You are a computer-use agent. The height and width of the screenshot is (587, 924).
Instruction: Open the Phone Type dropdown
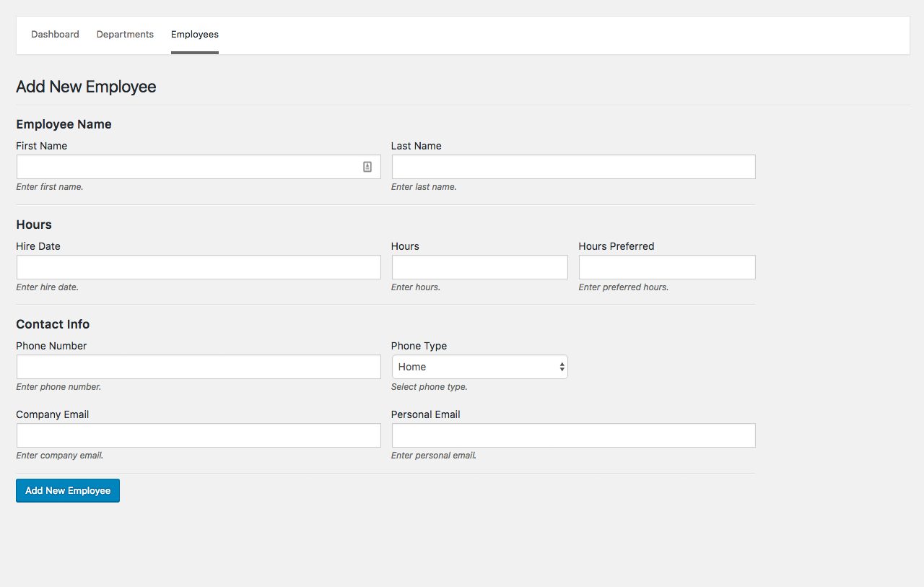tap(479, 367)
